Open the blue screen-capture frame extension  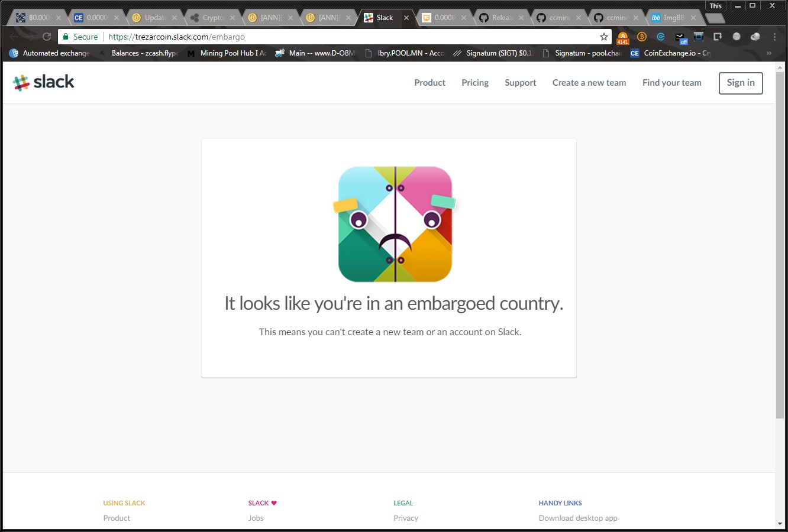[x=699, y=37]
